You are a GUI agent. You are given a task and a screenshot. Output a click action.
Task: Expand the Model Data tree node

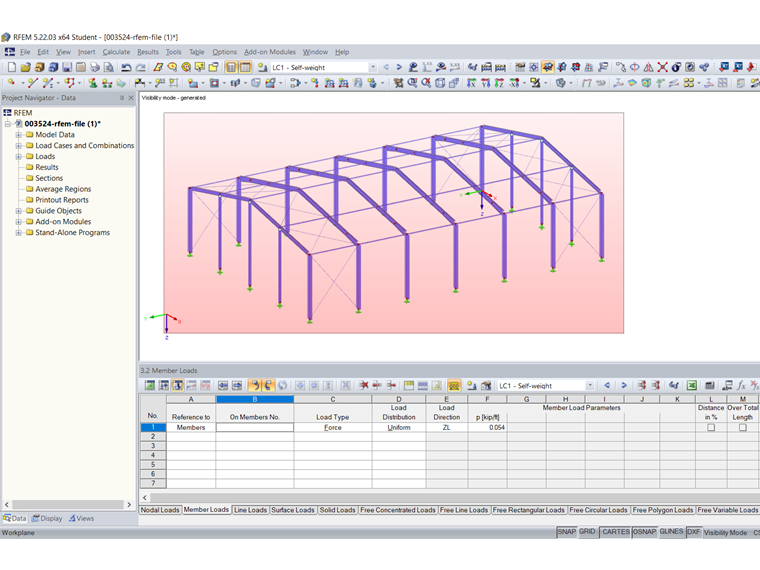click(18, 135)
